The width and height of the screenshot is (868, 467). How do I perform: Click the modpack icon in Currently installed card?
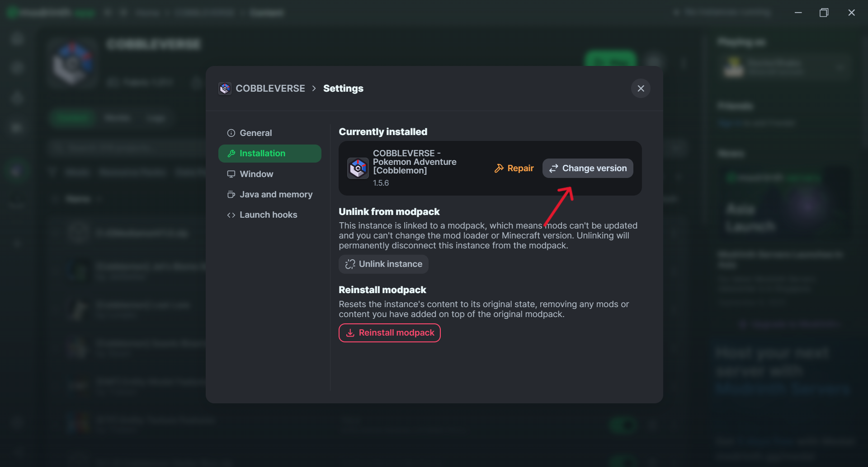point(358,168)
